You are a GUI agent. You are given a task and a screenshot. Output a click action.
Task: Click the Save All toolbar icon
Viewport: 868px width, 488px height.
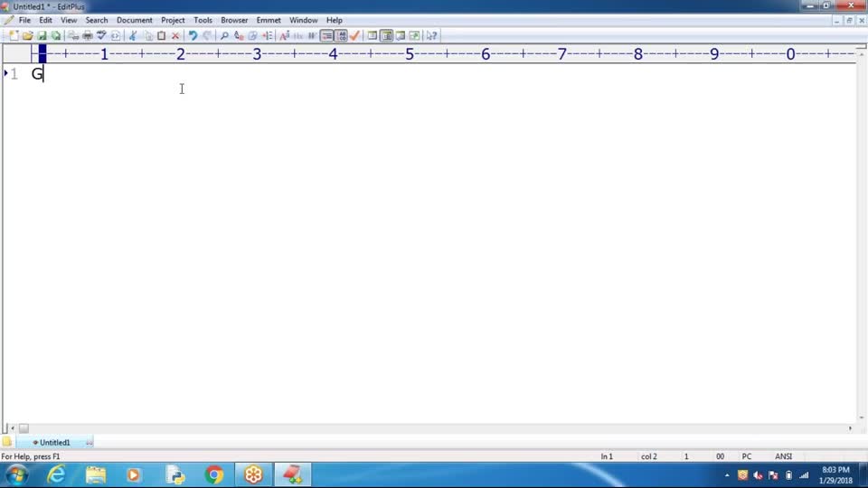56,36
